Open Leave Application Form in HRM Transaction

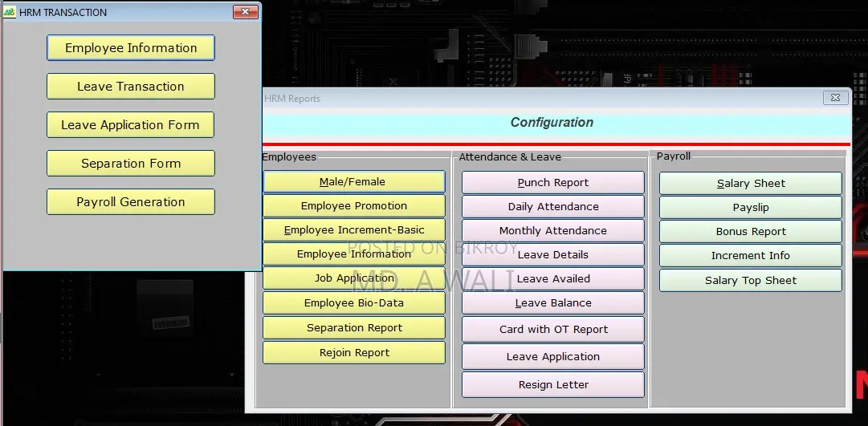pos(131,125)
